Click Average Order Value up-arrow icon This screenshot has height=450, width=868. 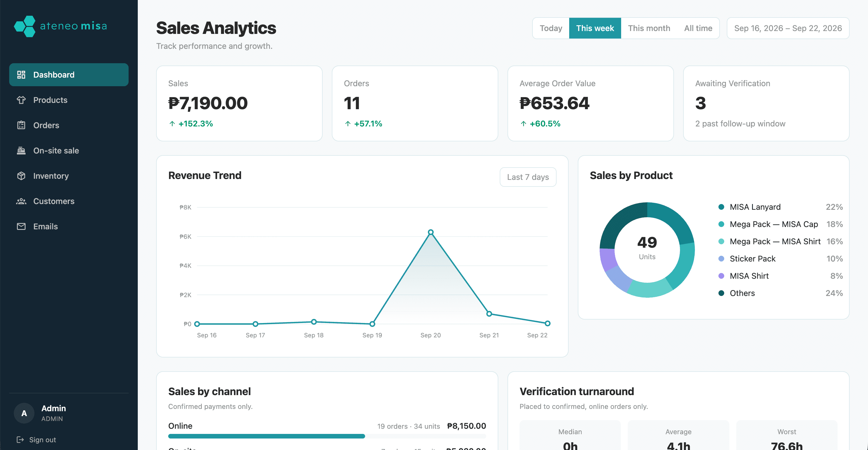pos(523,124)
